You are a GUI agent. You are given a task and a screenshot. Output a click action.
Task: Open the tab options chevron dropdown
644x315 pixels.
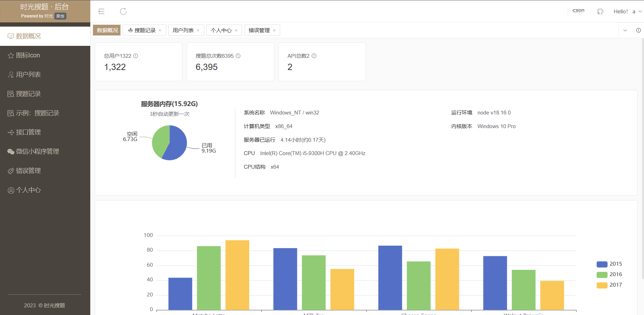coord(625,30)
